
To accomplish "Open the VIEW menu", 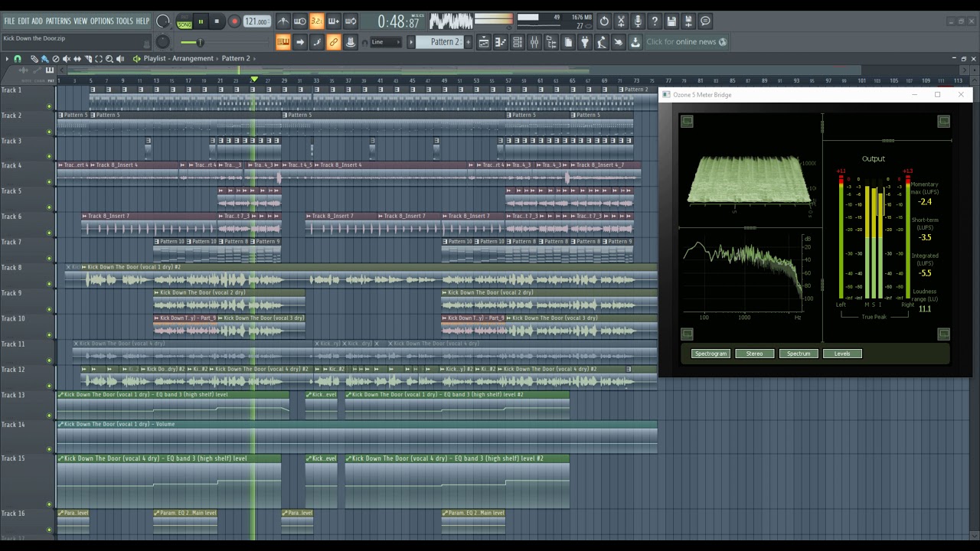I will (80, 21).
